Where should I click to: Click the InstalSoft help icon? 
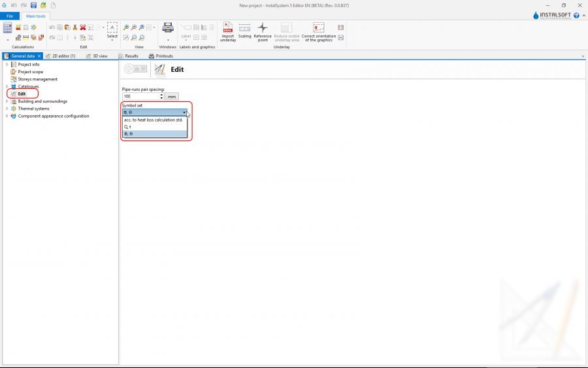pyautogui.click(x=576, y=15)
